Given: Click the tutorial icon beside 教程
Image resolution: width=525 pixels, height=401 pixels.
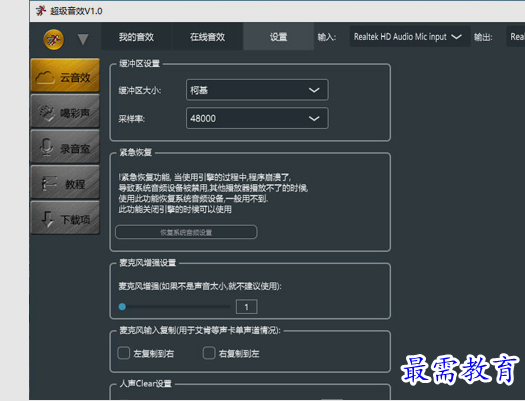Looking at the screenshot, I should 49,183.
